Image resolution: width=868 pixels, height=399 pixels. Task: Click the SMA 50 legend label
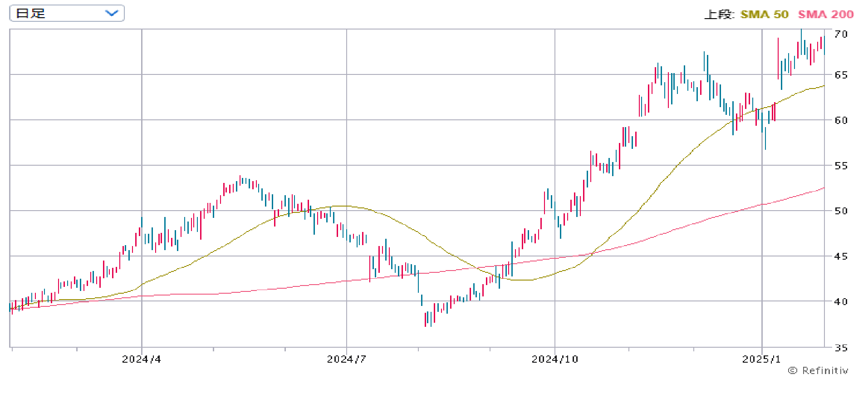[765, 15]
